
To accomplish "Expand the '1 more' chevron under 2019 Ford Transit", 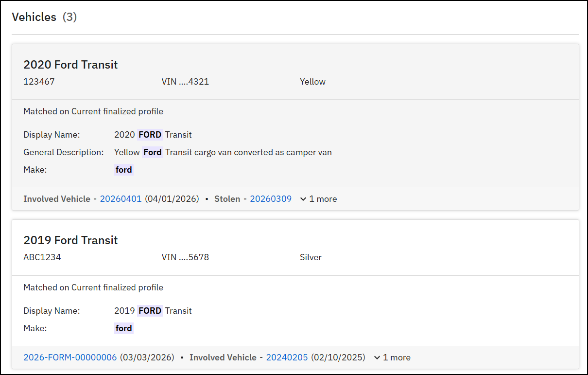I will click(x=377, y=357).
